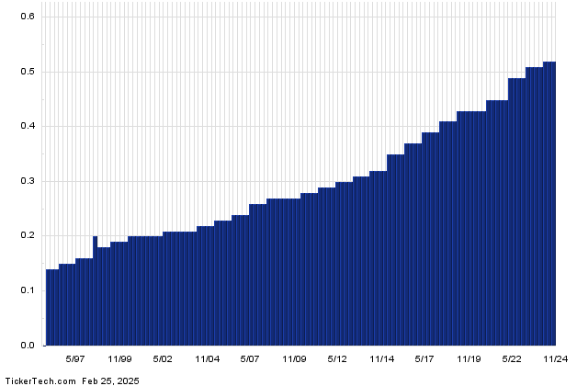Viewport: 588px width, 386px height.
Task: Click the 0.5 y-axis value label
Action: click(x=28, y=72)
